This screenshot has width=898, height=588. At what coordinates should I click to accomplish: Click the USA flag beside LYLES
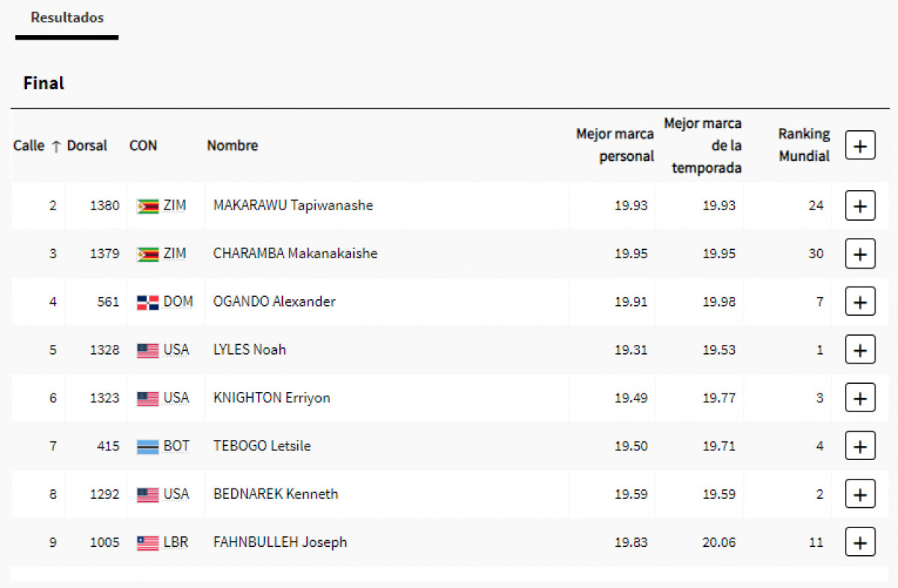147,351
